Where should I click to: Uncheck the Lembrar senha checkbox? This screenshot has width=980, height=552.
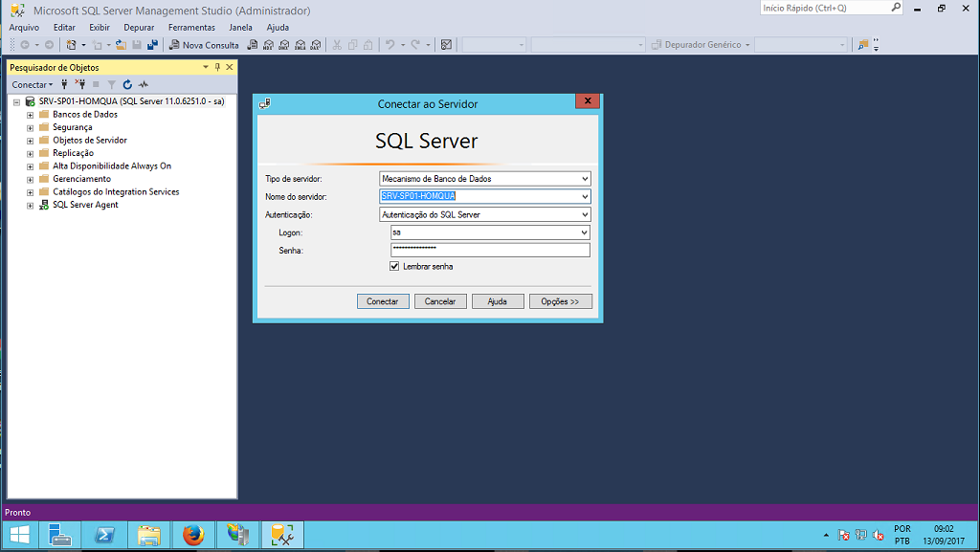point(394,266)
